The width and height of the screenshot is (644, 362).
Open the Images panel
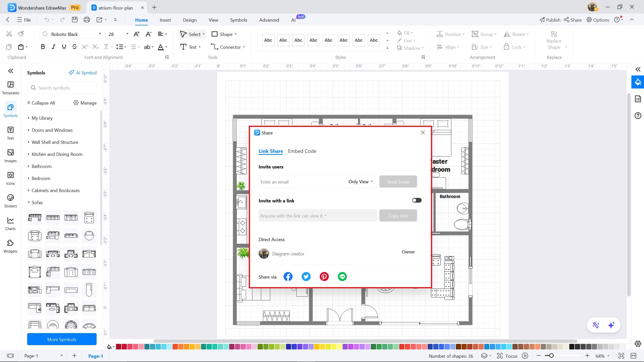coord(10,156)
